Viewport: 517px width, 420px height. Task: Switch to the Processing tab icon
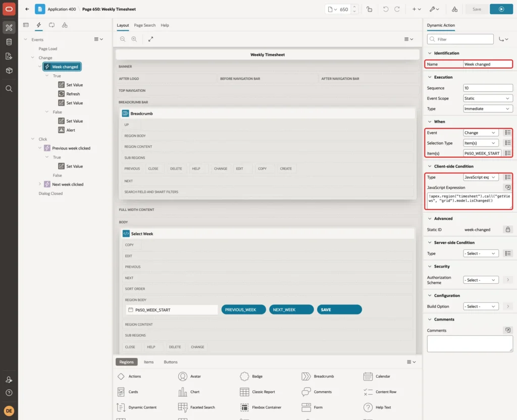tap(52, 25)
